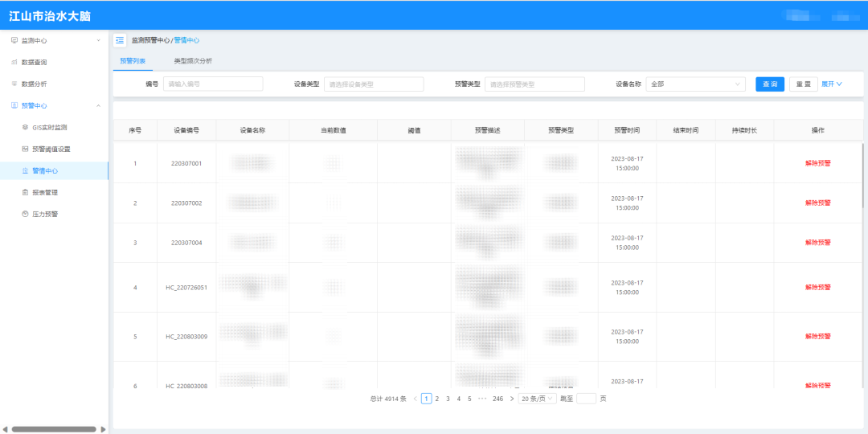Click 解除预警 for device 220307001
This screenshot has width=868, height=434.
point(817,163)
